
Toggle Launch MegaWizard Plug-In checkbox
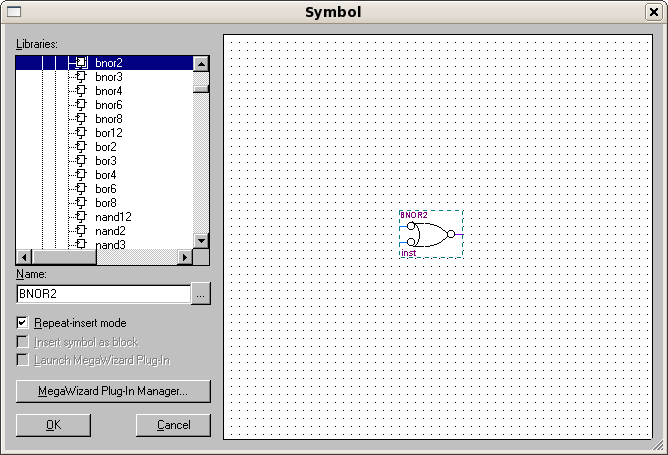click(x=23, y=359)
